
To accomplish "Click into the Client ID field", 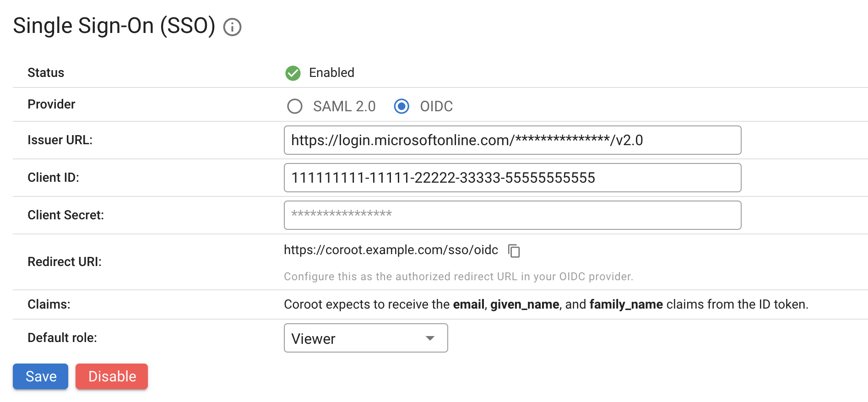I will (x=512, y=178).
